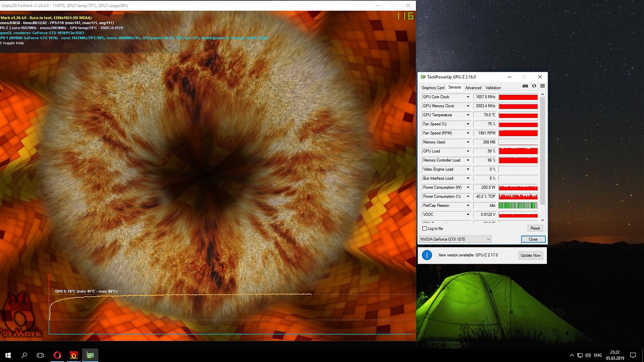Viewport: 644px width, 362px height.
Task: Expand GPU Core Clock sensor dropdown
Action: point(468,97)
